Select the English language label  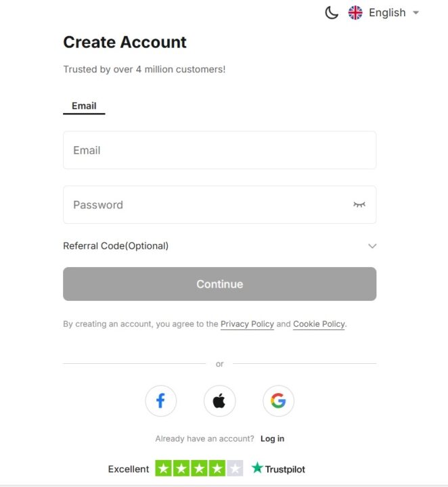[x=387, y=13]
